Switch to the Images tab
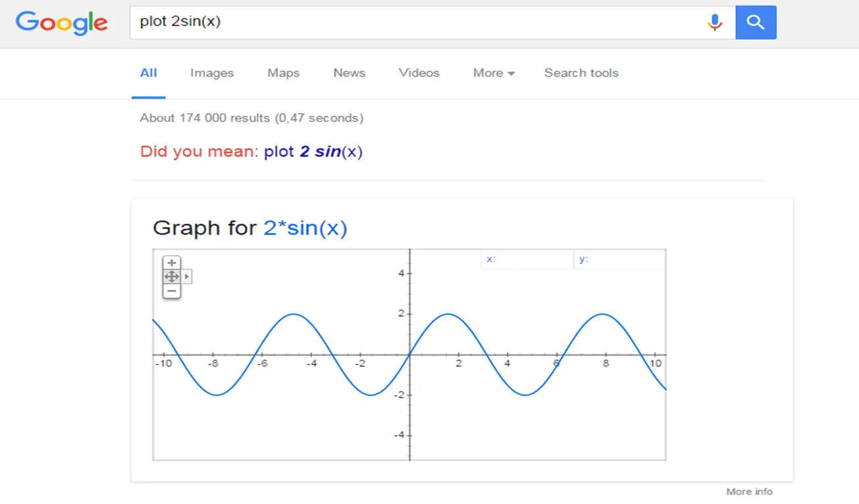Viewport: 859px width, 504px height. click(x=212, y=73)
